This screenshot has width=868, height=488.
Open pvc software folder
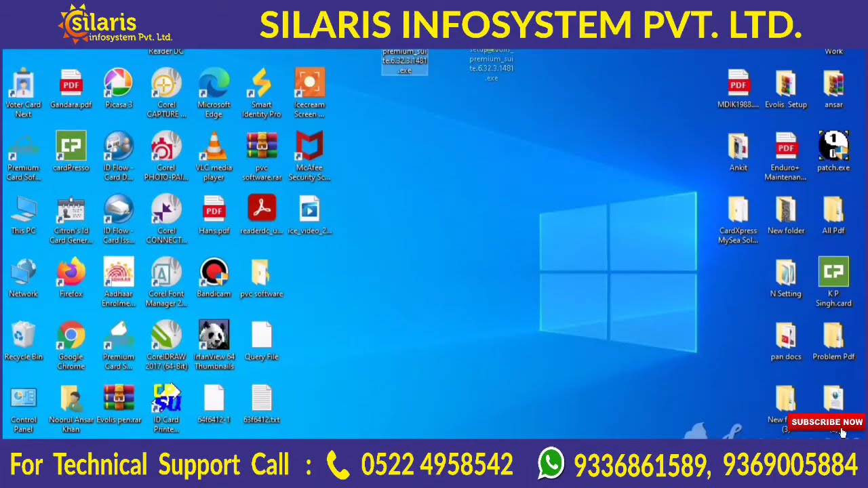click(x=262, y=277)
